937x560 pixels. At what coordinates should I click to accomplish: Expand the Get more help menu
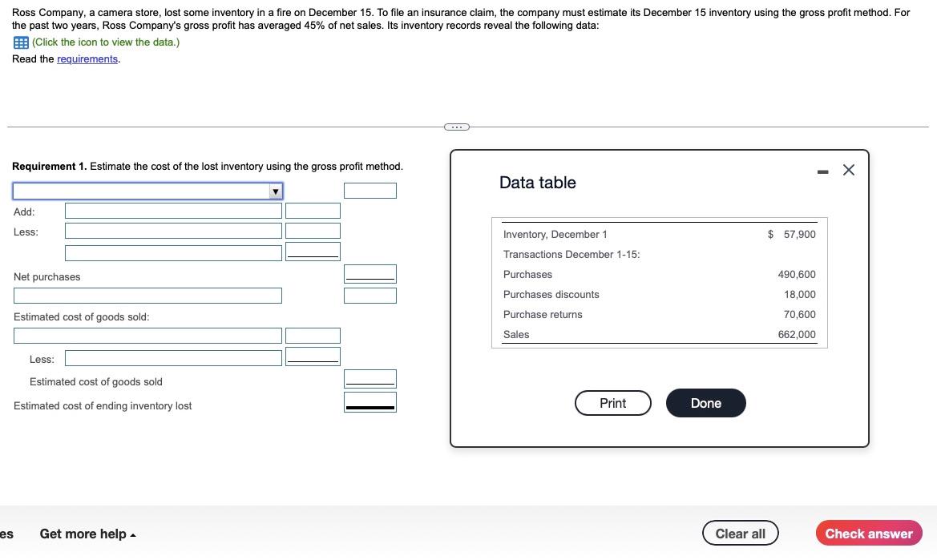[x=88, y=534]
